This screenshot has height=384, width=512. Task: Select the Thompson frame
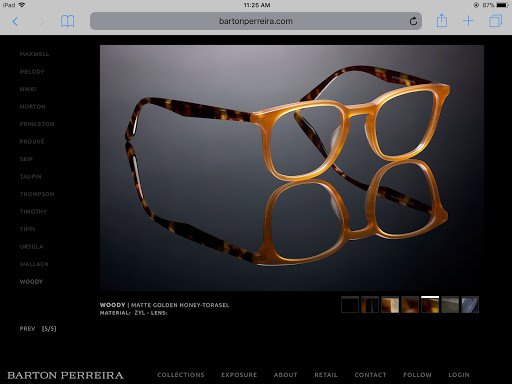click(37, 194)
